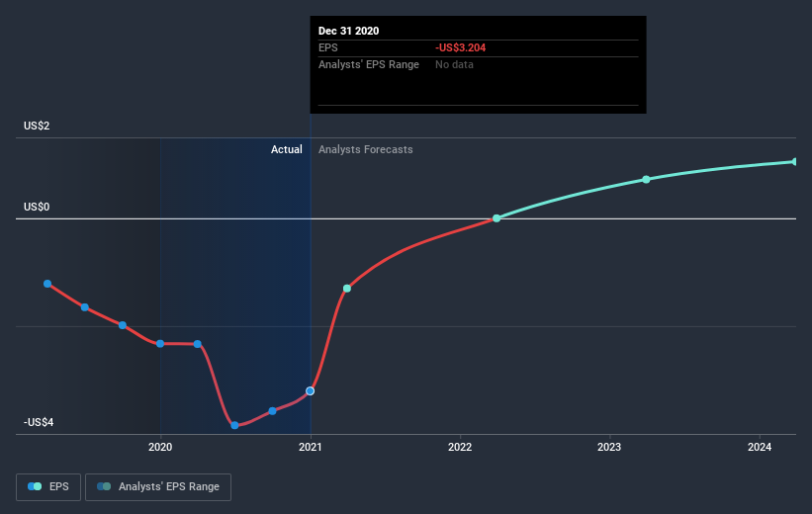Click the 2024 x-axis label
This screenshot has width=812, height=514.
[760, 447]
